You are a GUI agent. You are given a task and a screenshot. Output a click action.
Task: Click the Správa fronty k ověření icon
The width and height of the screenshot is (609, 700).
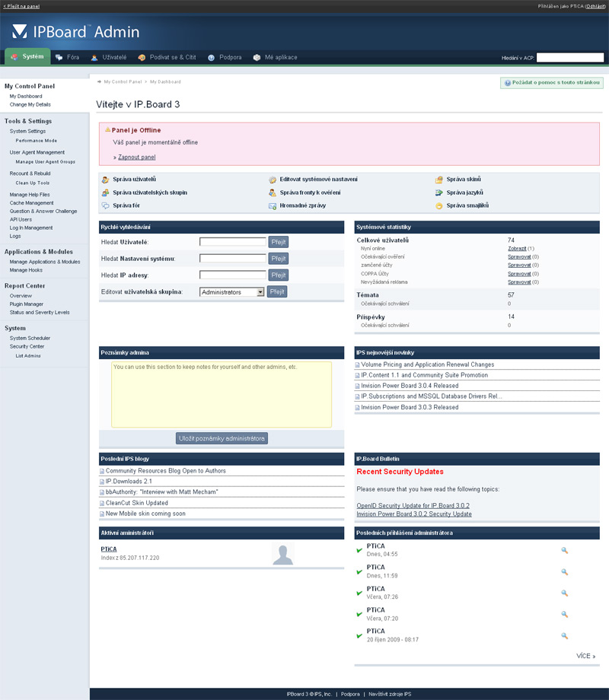[x=273, y=192]
